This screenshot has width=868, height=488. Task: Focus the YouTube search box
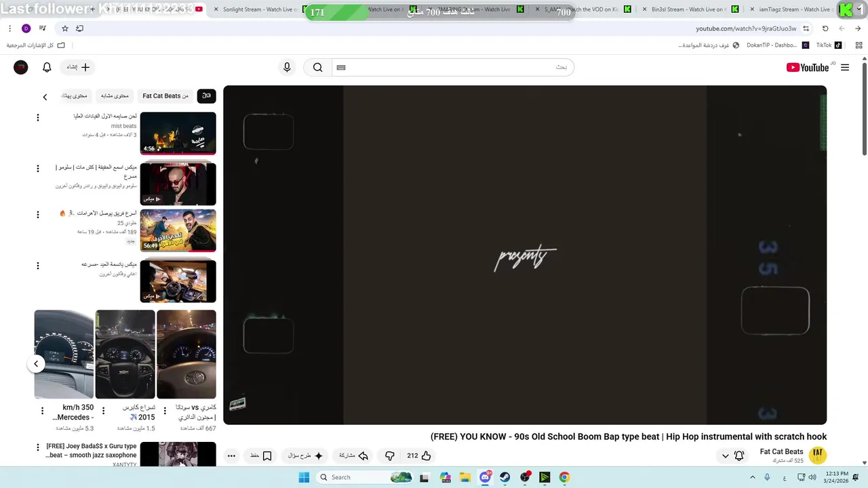[452, 67]
